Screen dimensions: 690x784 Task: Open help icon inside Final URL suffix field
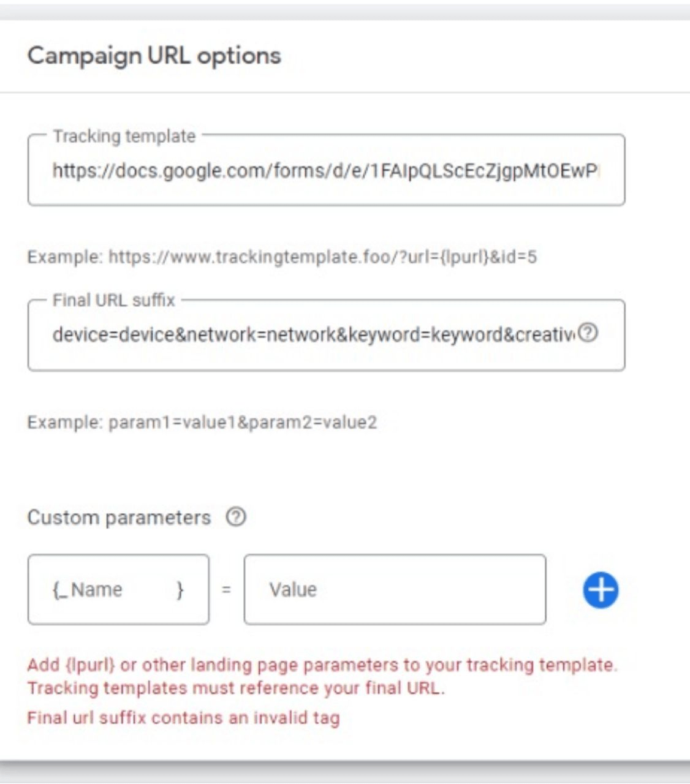pos(588,333)
